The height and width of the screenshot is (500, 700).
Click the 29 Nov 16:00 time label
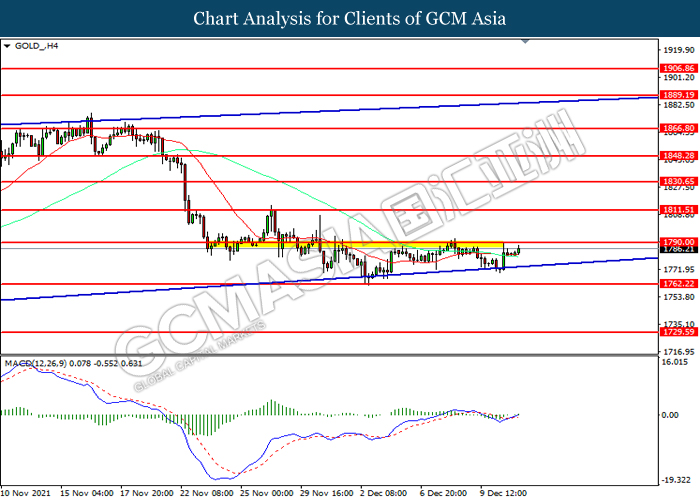point(327,493)
